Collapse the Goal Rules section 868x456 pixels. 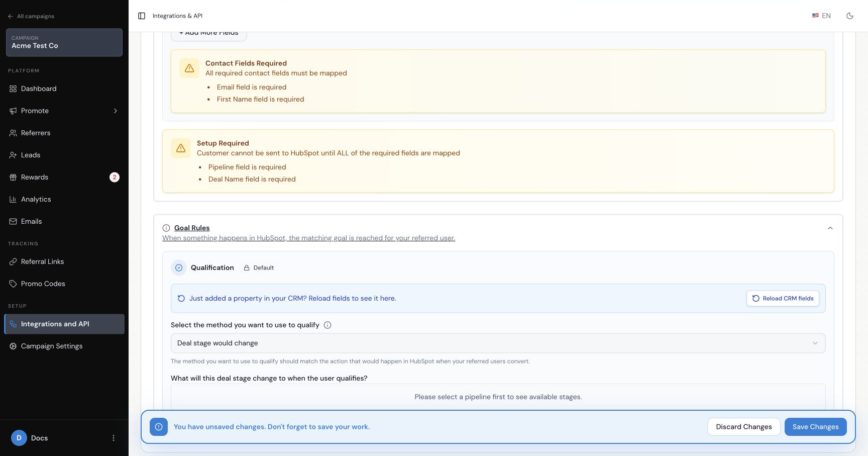point(830,228)
